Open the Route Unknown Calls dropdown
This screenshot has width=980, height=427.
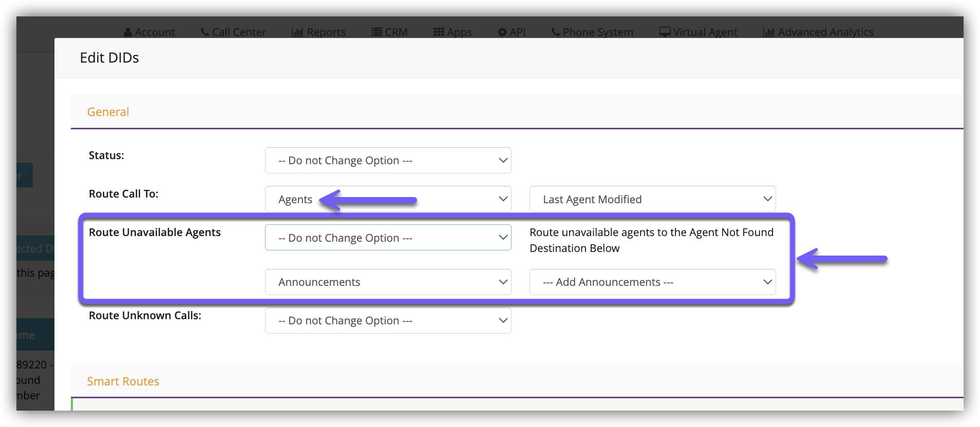(388, 321)
